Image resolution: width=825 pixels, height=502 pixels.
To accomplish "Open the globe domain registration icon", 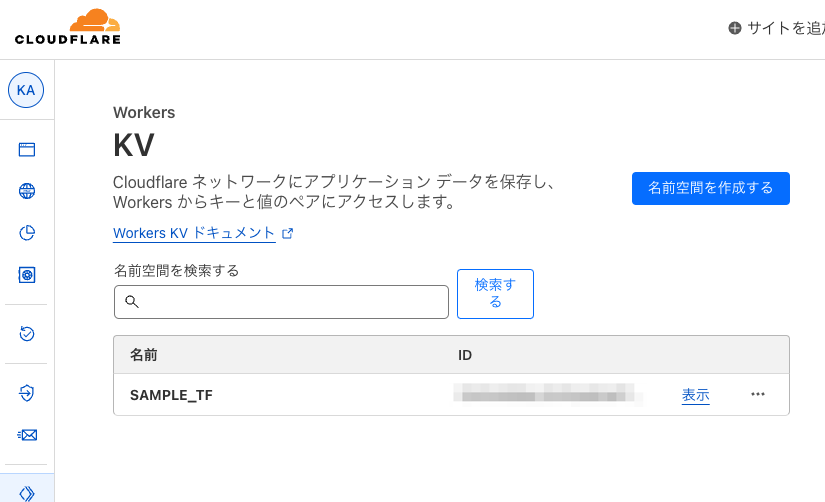I will point(27,191).
